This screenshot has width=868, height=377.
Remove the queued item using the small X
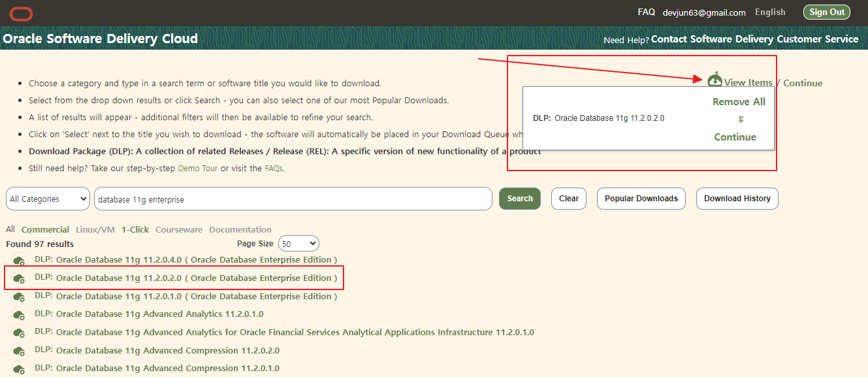741,119
